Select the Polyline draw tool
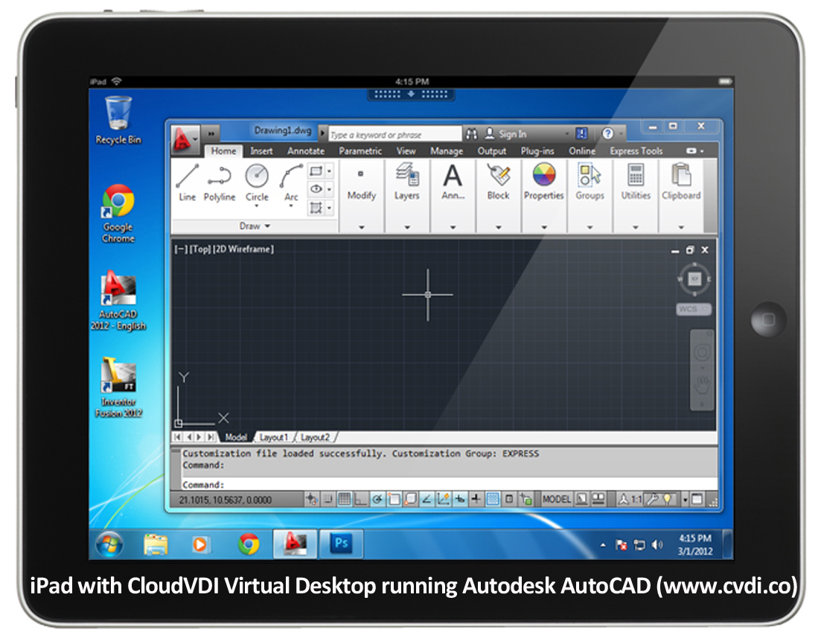Image resolution: width=821 pixels, height=644 pixels. 220,182
